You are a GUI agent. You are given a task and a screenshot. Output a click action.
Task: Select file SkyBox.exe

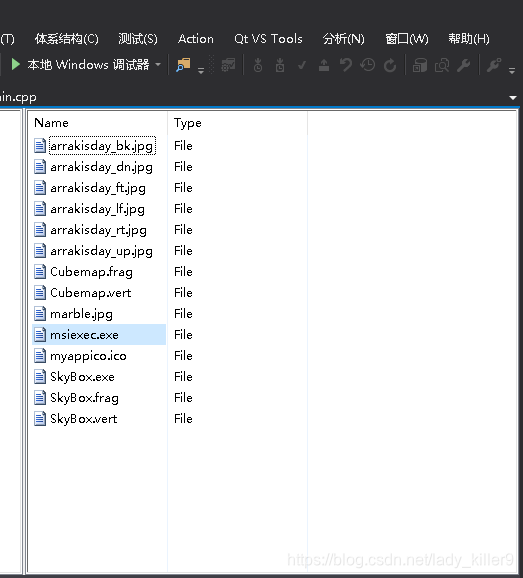click(x=82, y=377)
